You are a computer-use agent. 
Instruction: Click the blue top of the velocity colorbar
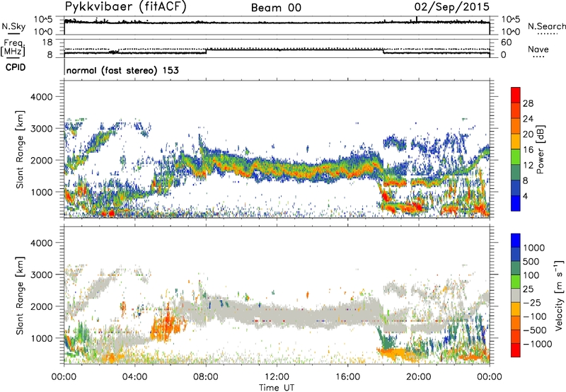(516, 241)
